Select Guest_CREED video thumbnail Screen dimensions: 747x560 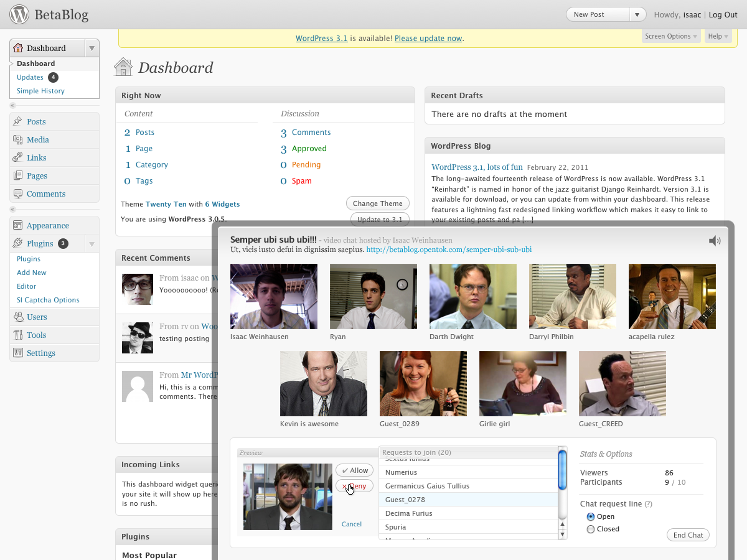coord(622,383)
